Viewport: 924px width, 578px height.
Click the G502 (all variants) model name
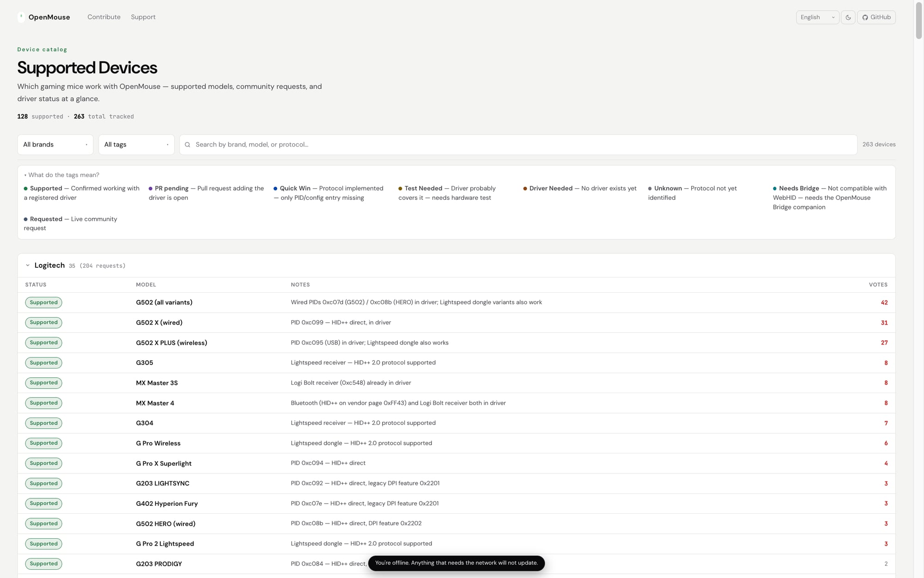(164, 302)
